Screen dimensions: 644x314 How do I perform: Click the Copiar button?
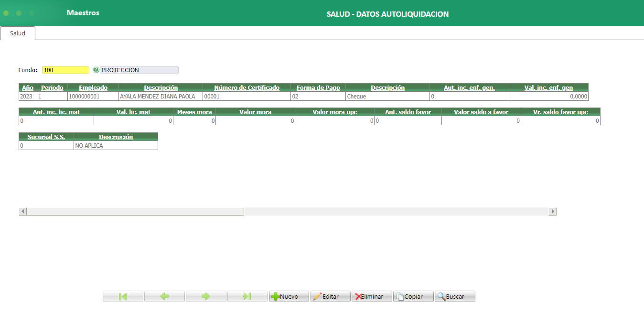414,297
